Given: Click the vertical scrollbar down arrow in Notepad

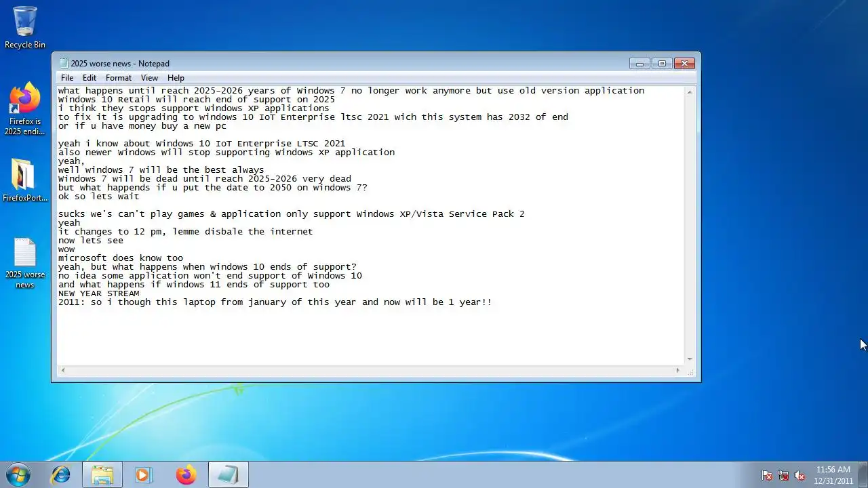Looking at the screenshot, I should 690,359.
